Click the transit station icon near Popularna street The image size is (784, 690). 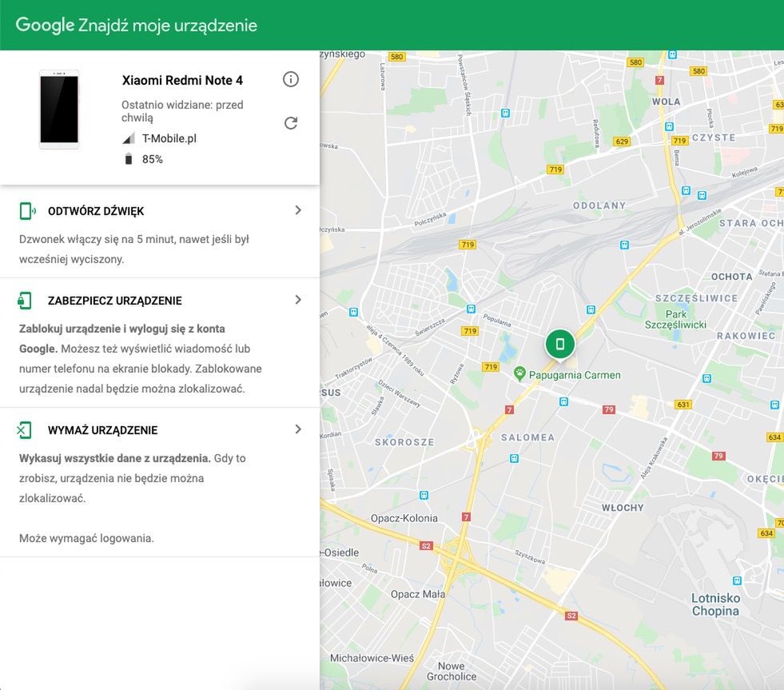coord(471,309)
